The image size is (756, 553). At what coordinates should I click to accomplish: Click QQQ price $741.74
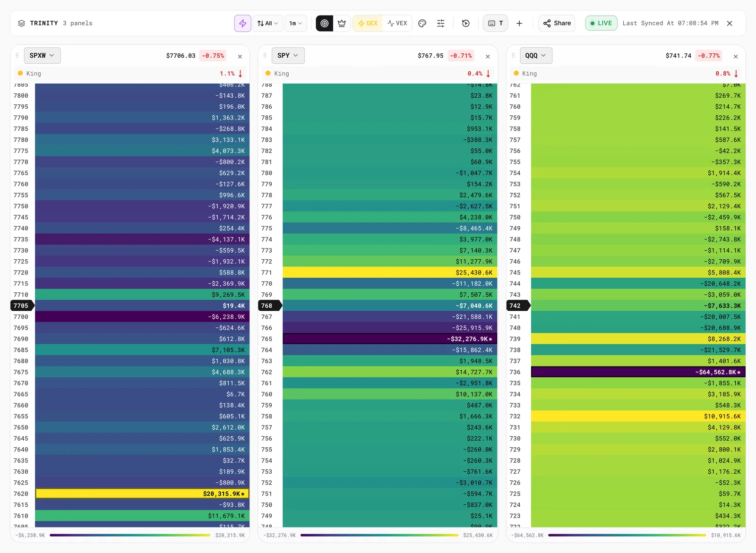pos(679,56)
